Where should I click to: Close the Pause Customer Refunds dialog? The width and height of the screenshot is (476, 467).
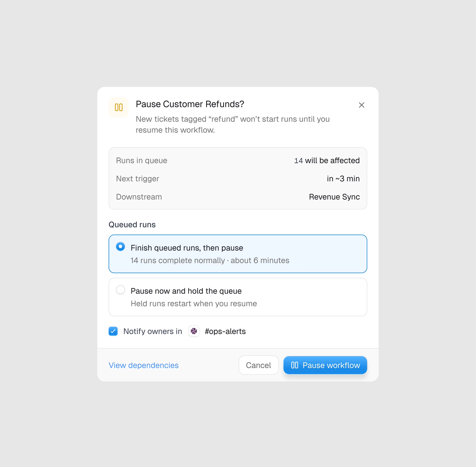point(361,105)
